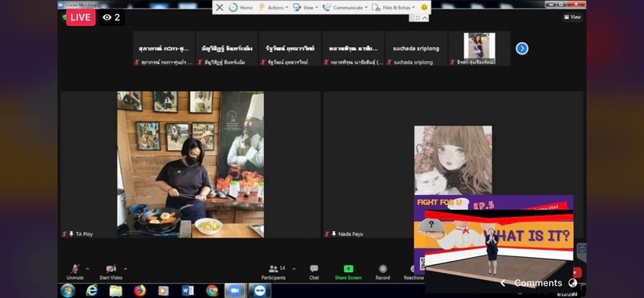Click the Unmute microphone icon

pyautogui.click(x=75, y=269)
